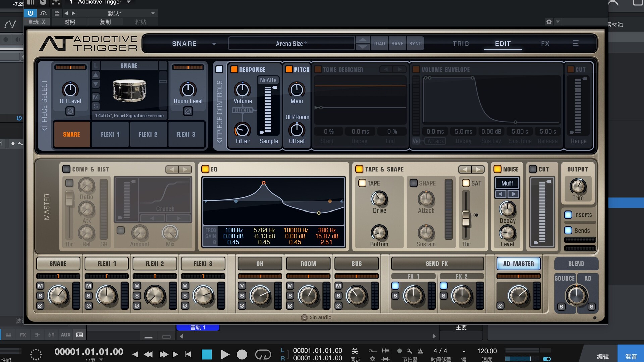Click next preset arrow beside Arena Size
644x362 pixels.
363,47
